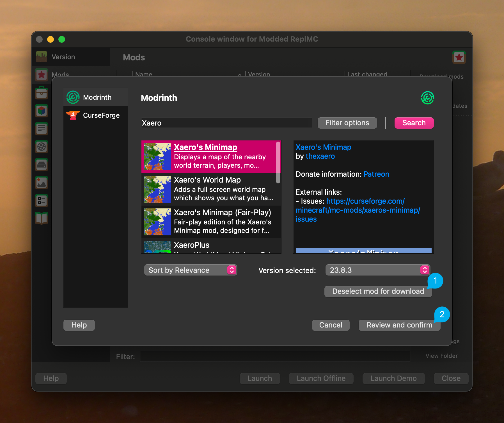Click the Xaero's World Map thumbnail image
The width and height of the screenshot is (504, 423).
158,189
